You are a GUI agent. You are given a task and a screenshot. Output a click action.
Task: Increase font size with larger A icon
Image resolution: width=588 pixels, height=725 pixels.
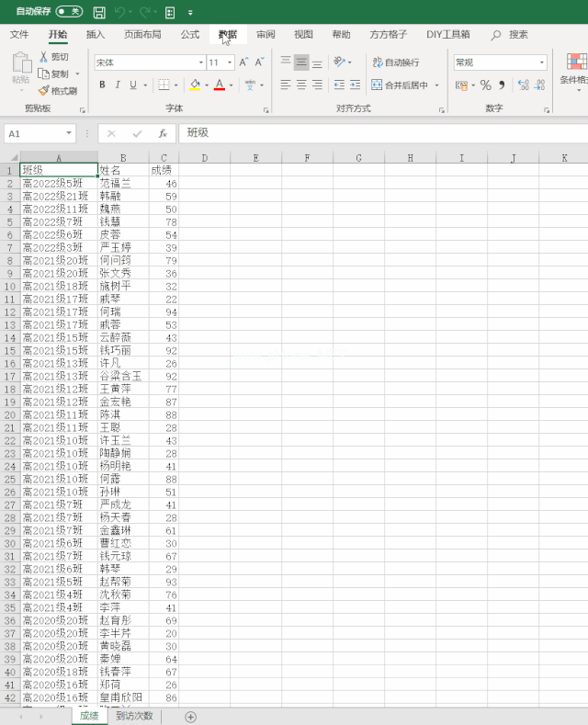point(243,62)
